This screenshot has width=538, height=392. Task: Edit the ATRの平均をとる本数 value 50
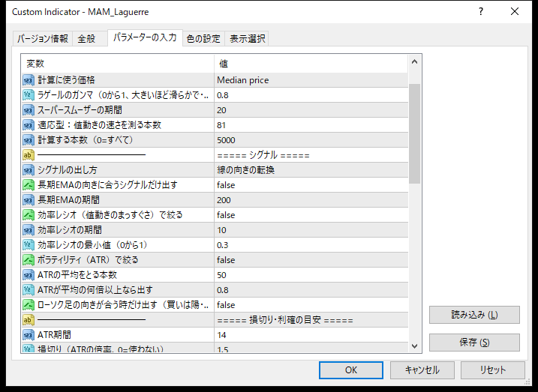(311, 275)
